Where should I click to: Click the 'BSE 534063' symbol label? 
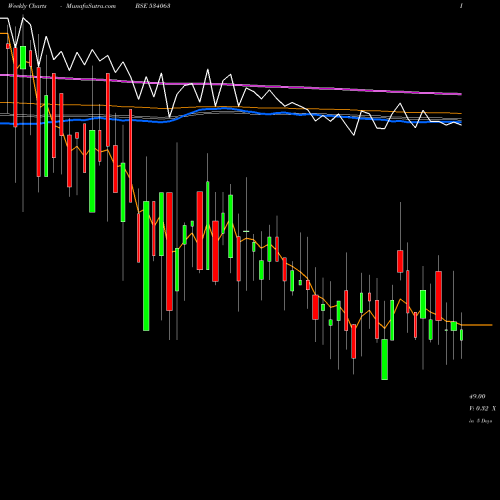point(153,6)
